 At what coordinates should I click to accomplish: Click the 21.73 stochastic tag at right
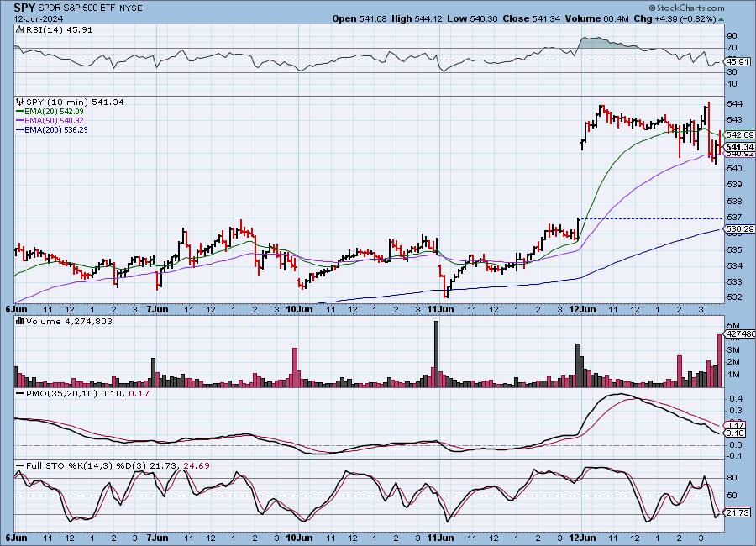coord(738,512)
